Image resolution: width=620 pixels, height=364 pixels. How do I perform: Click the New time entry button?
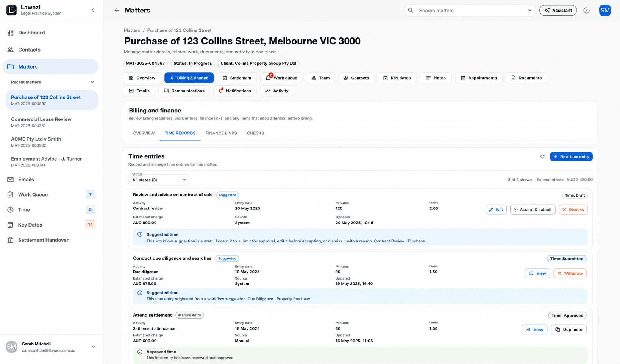571,156
